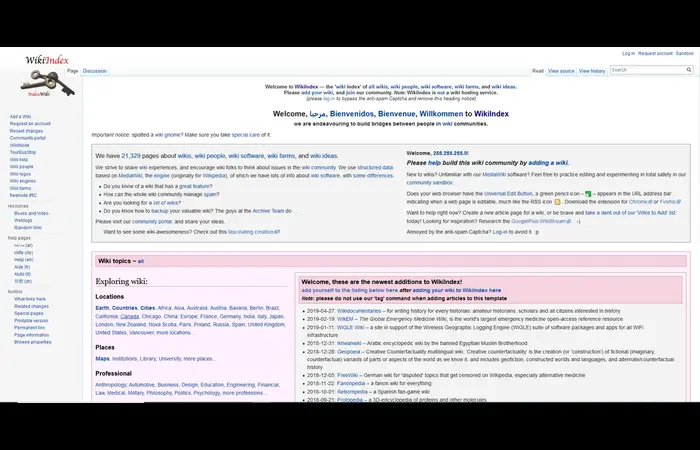Open Printable version toolbox link
Viewport: 700px width, 450px height.
pos(31,321)
